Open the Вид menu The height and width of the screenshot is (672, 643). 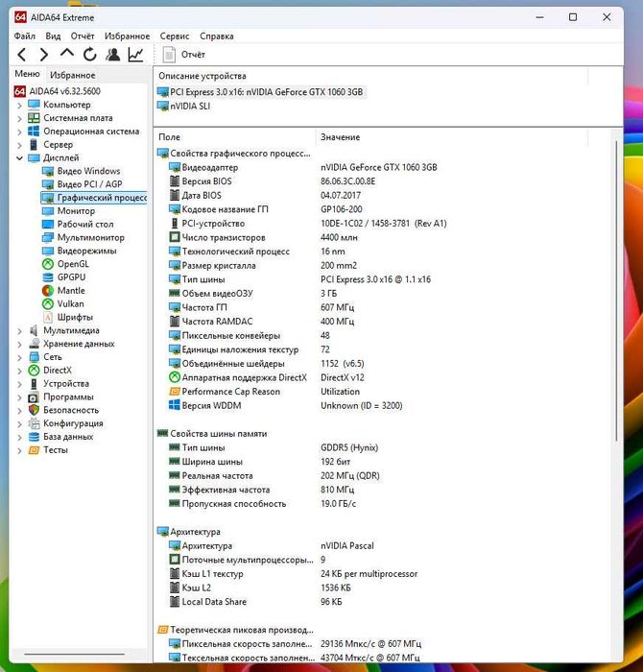[53, 36]
